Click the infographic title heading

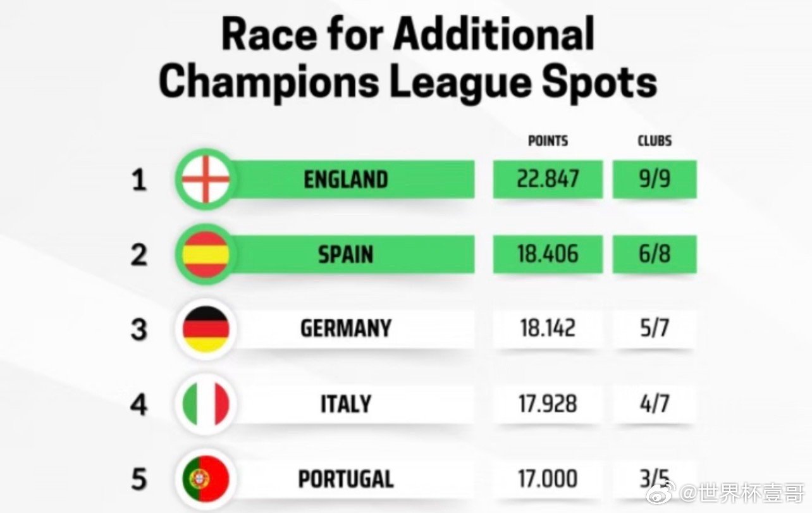click(408, 58)
